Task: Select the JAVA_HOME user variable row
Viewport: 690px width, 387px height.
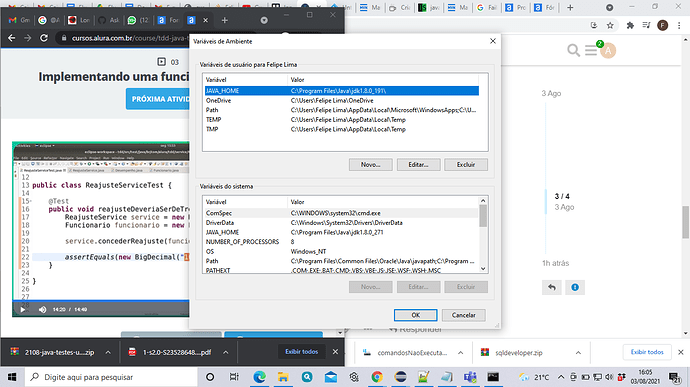Action: pyautogui.click(x=341, y=91)
